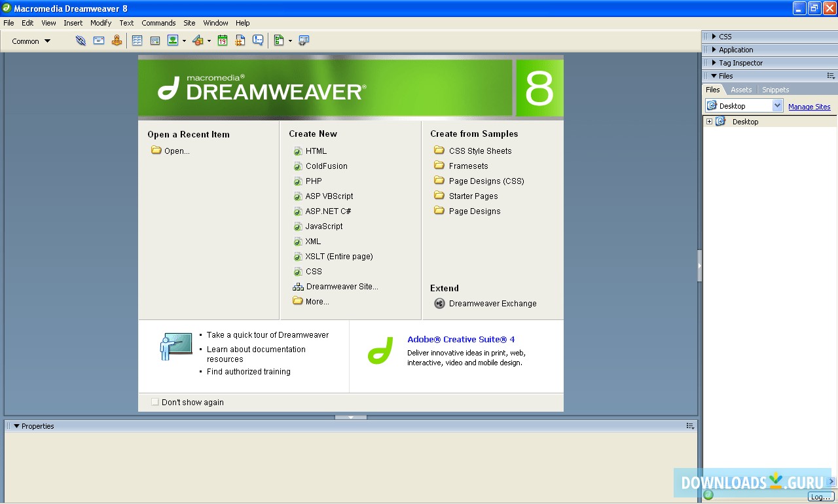Click the Server-Side Include icon
838x504 pixels.
point(240,41)
